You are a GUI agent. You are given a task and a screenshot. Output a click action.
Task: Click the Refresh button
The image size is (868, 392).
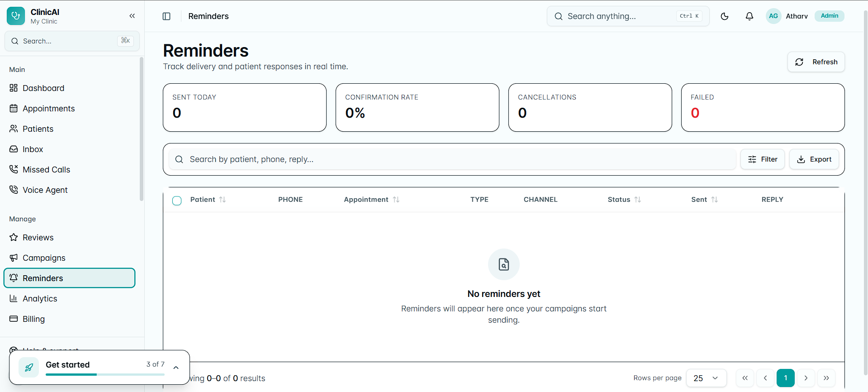tap(816, 62)
